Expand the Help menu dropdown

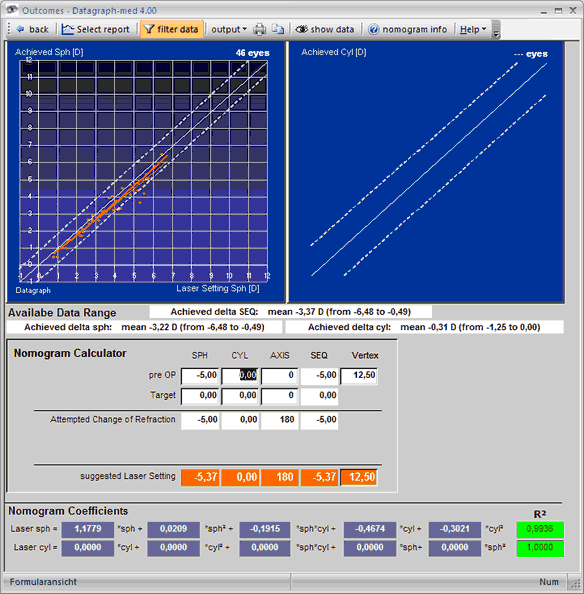coord(473,29)
